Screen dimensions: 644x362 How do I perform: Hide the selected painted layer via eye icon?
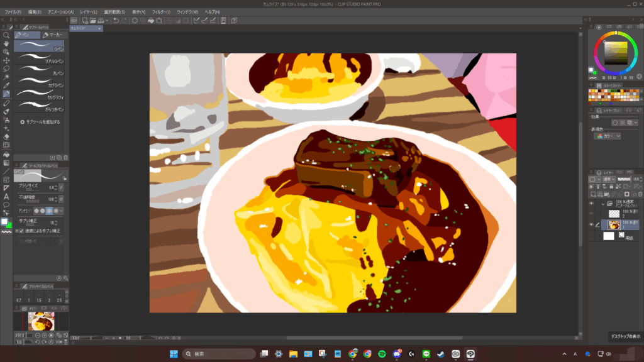click(591, 224)
